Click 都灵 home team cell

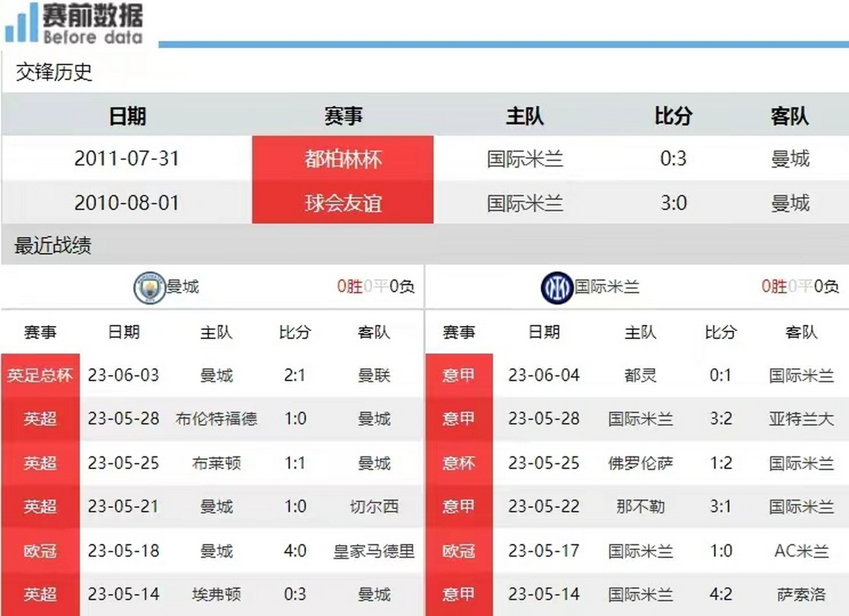[x=640, y=375]
